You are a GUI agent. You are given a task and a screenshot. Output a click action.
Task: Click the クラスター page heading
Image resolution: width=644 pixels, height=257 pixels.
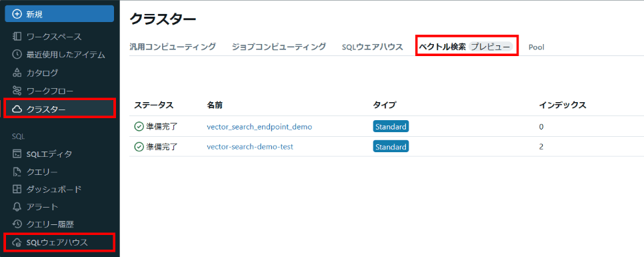coord(163,19)
